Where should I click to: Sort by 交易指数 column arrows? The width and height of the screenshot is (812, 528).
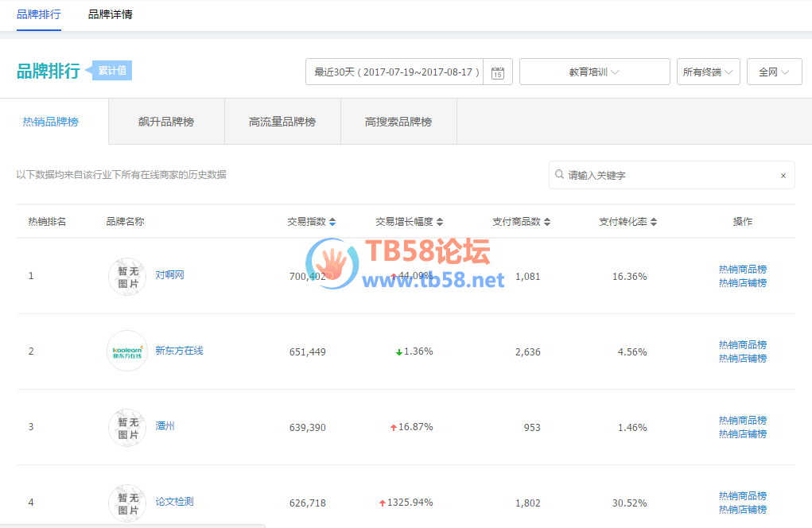[x=332, y=222]
